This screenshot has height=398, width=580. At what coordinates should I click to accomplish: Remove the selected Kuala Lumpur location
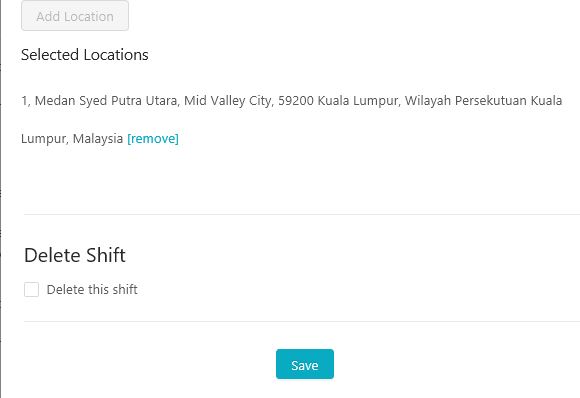(x=153, y=139)
